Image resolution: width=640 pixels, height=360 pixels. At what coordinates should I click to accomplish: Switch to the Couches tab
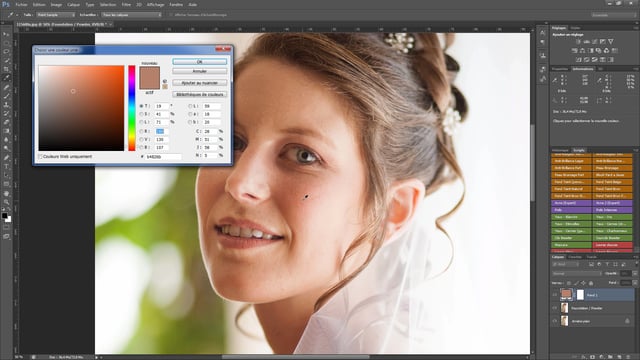[575, 257]
